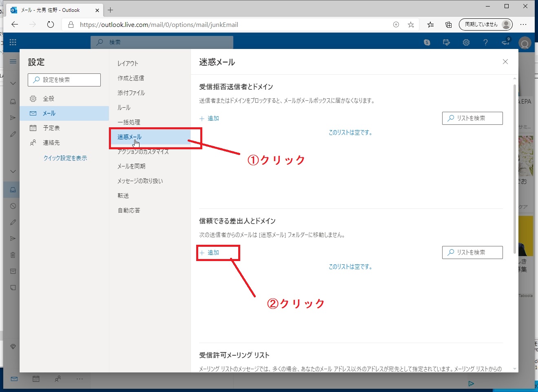Open the Calendar icon at bottom left
This screenshot has height=392, width=538.
click(36, 379)
